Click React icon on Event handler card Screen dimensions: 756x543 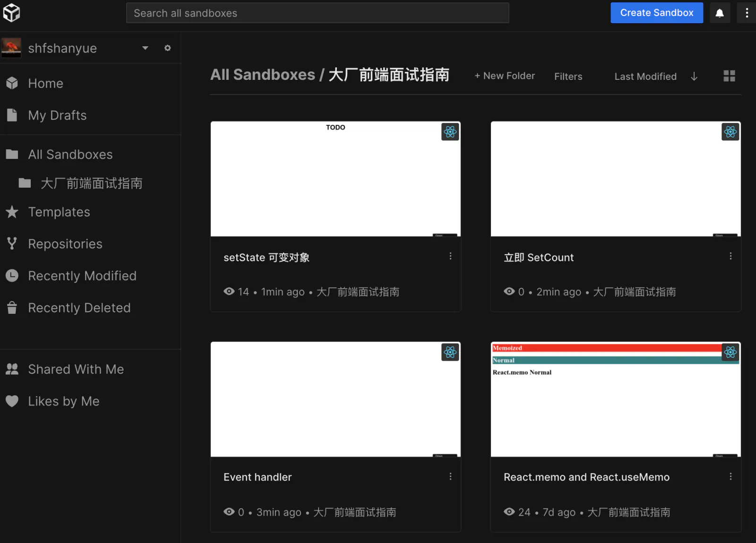(x=450, y=352)
